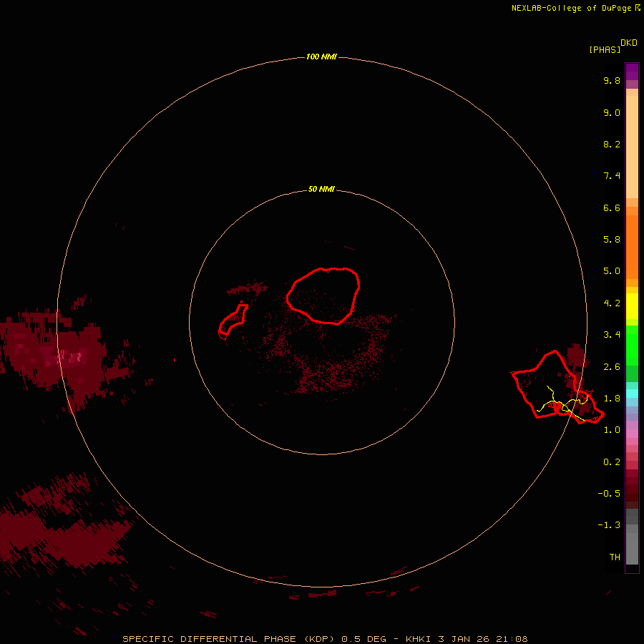Click the 8.2 scale value
644x644 pixels.
[612, 144]
